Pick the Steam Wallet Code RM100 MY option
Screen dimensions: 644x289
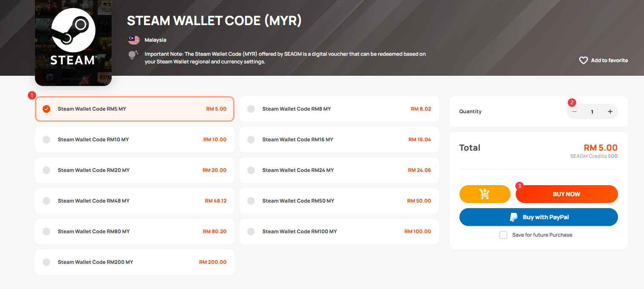(339, 232)
